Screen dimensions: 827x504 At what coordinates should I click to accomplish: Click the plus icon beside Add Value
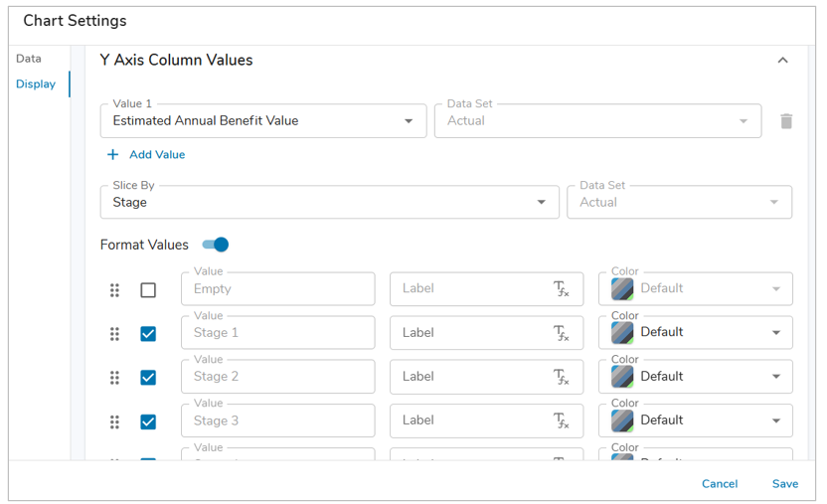pyautogui.click(x=113, y=155)
